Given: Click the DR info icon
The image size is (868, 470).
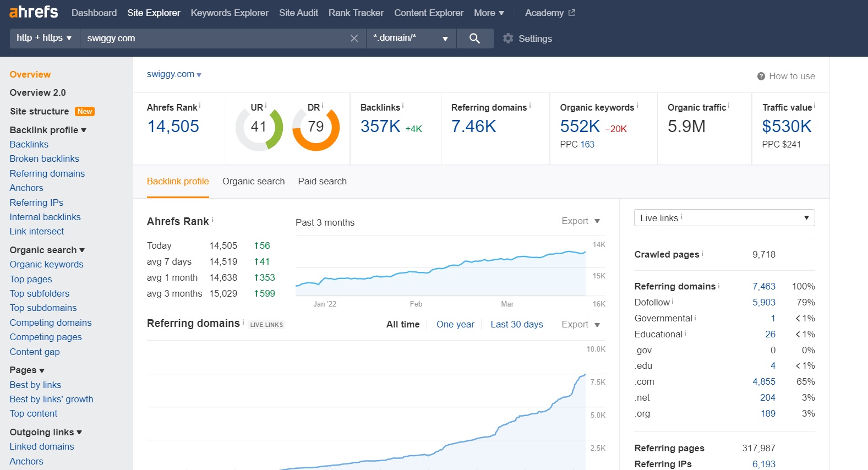Looking at the screenshot, I should (323, 105).
